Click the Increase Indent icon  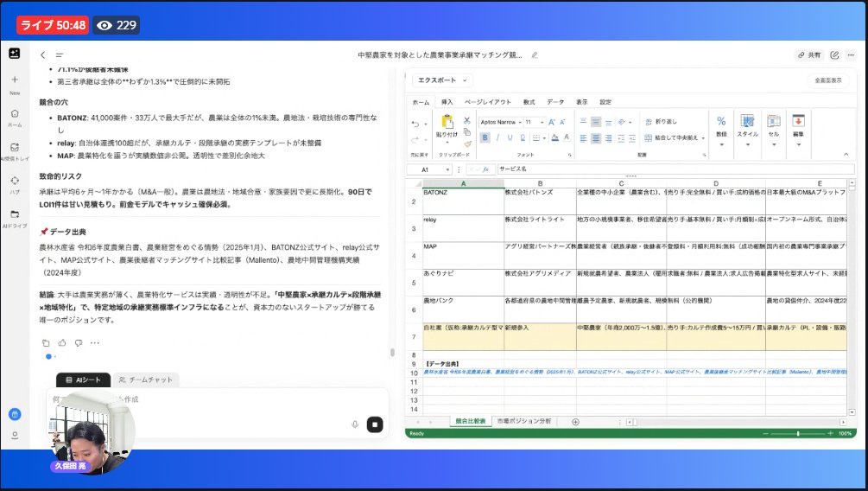click(x=632, y=138)
